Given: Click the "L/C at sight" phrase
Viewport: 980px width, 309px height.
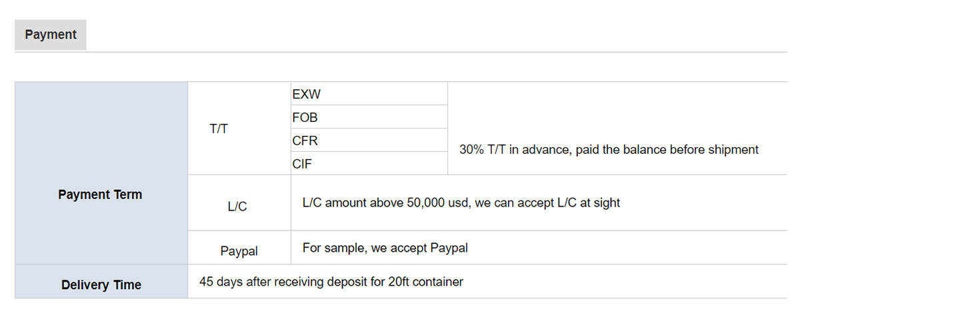Looking at the screenshot, I should coord(589,202).
